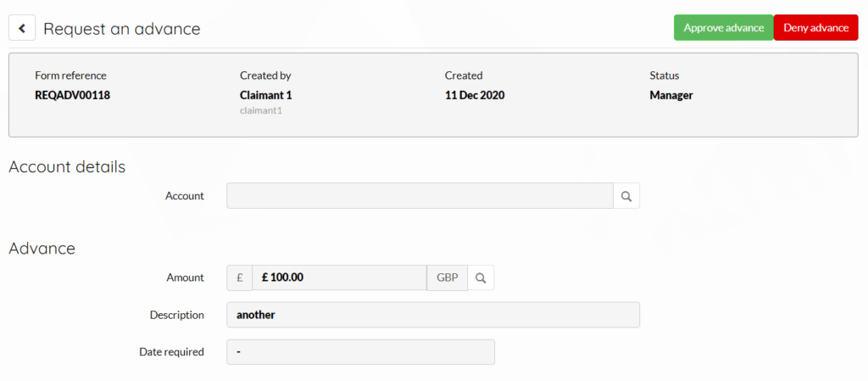The height and width of the screenshot is (381, 868).
Task: Select the pound symbol prefix box
Action: tap(240, 278)
